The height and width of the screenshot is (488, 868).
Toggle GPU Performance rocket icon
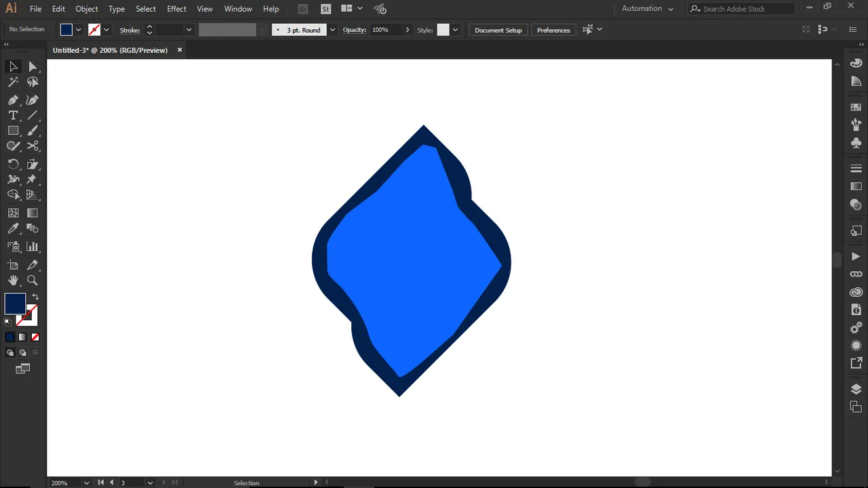(380, 9)
